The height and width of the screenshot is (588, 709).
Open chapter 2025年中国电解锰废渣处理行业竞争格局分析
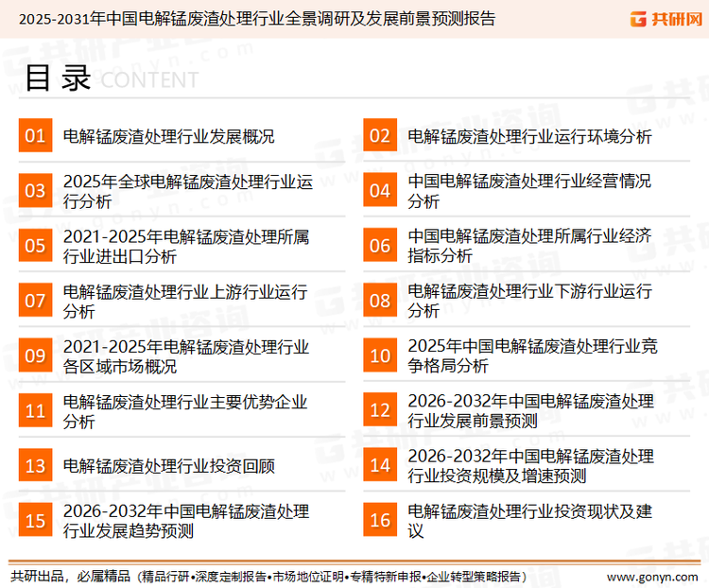tap(532, 355)
